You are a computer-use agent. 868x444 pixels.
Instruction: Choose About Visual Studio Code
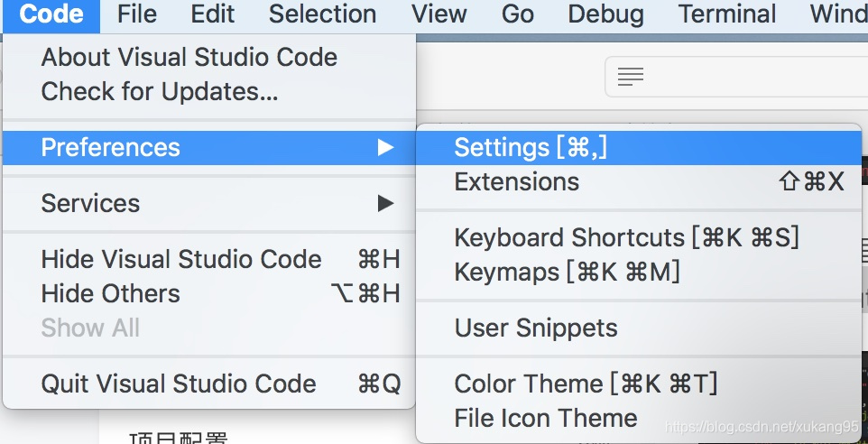209,58
